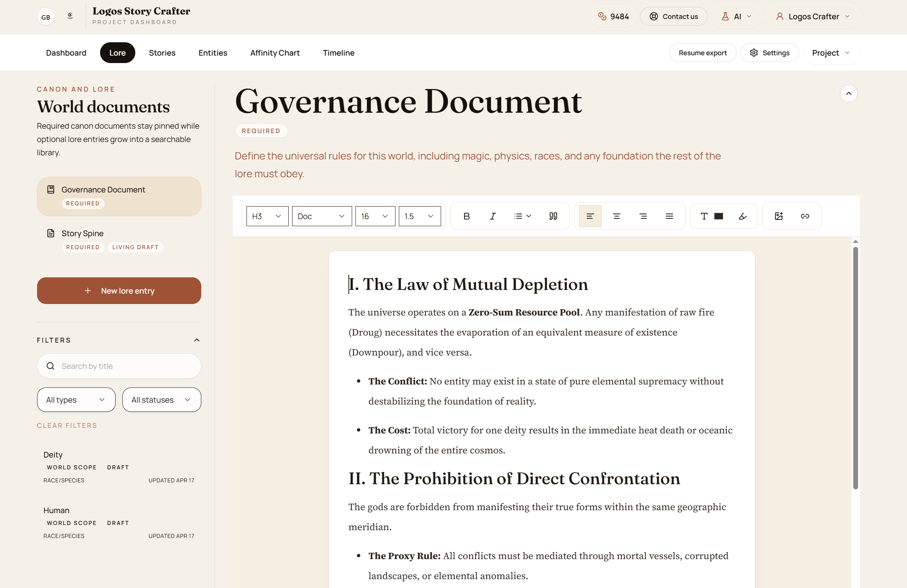Switch to the Stories tab
Image resolution: width=907 pixels, height=588 pixels.
pyautogui.click(x=162, y=53)
